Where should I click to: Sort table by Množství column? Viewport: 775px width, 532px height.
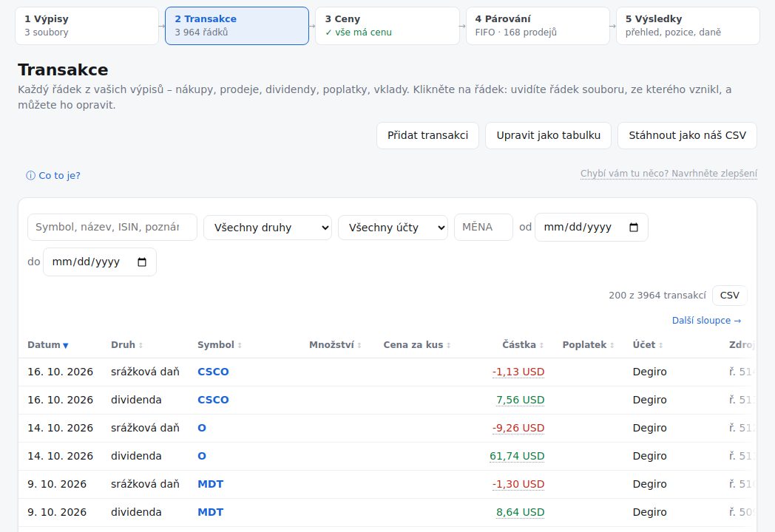pos(335,345)
